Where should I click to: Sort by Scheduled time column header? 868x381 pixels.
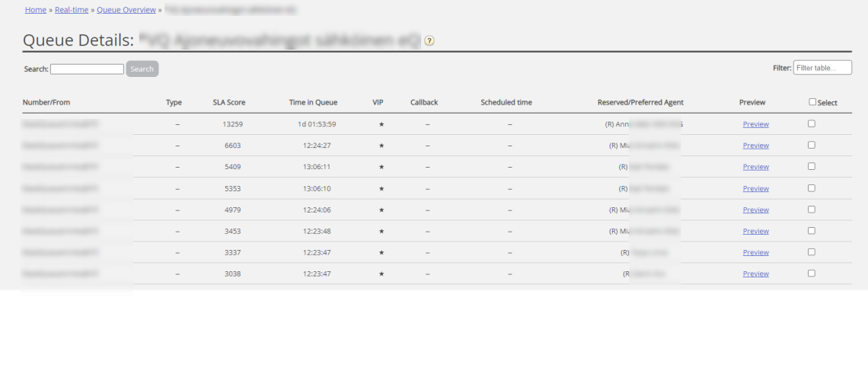[506, 102]
